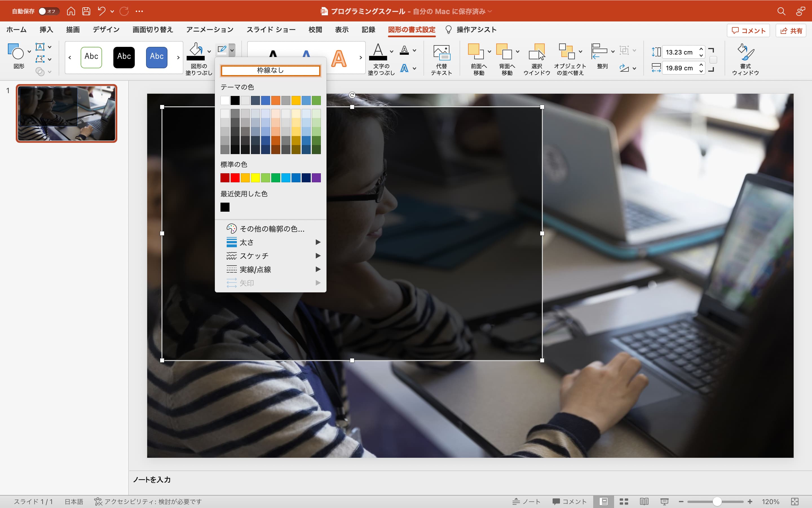Click 背面へ移動 send backward icon
Image resolution: width=812 pixels, height=508 pixels.
pyautogui.click(x=504, y=51)
